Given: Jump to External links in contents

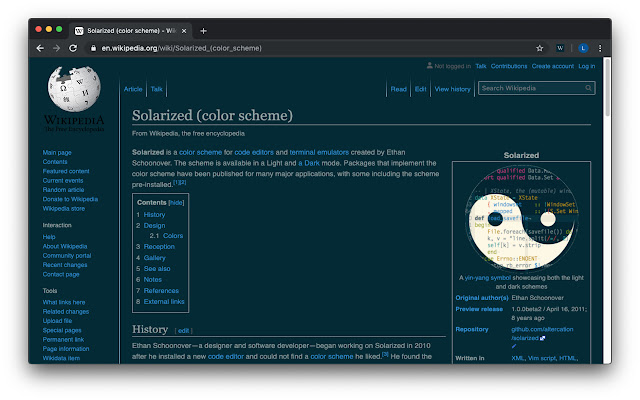Looking at the screenshot, I should click(164, 302).
